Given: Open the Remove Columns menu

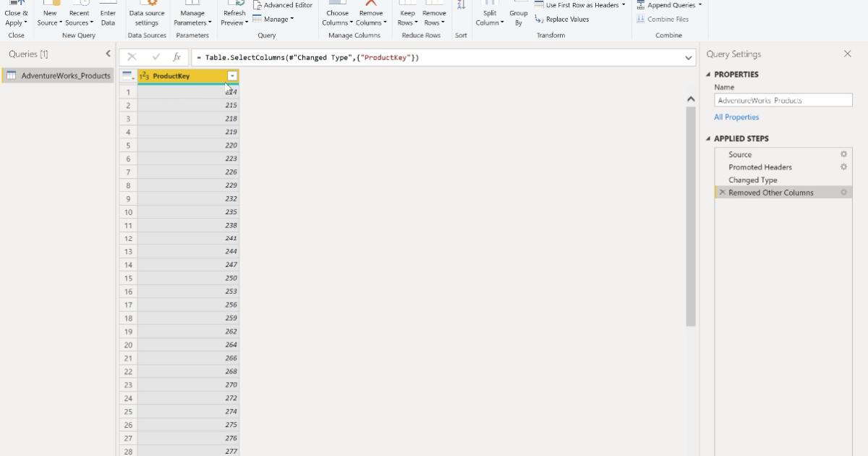Looking at the screenshot, I should coord(371,12).
